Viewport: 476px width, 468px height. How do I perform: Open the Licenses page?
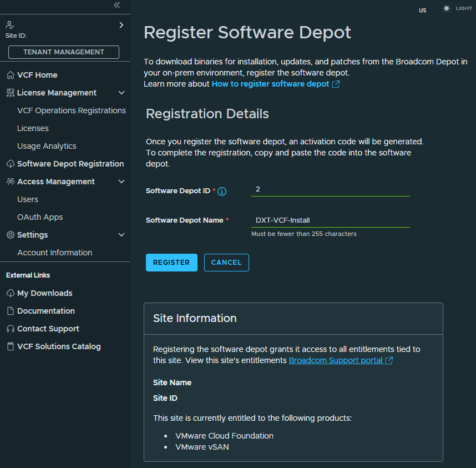tap(33, 128)
